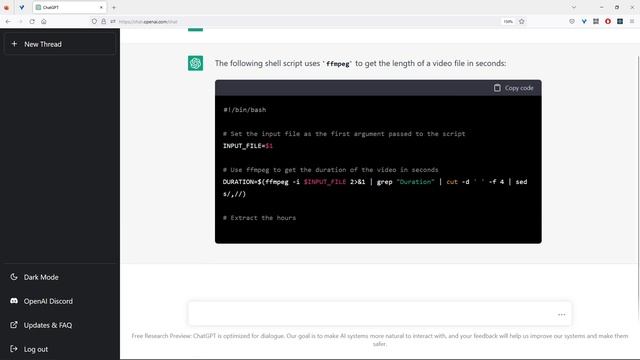Open the browser home page

click(x=44, y=21)
